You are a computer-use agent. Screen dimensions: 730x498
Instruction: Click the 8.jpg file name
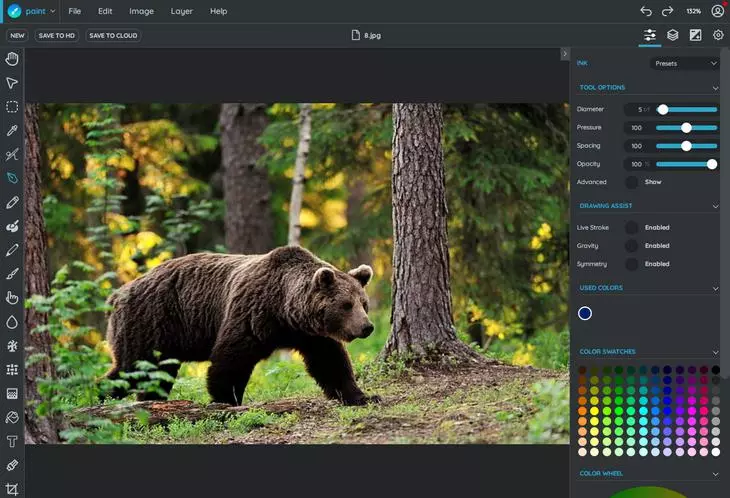372,35
